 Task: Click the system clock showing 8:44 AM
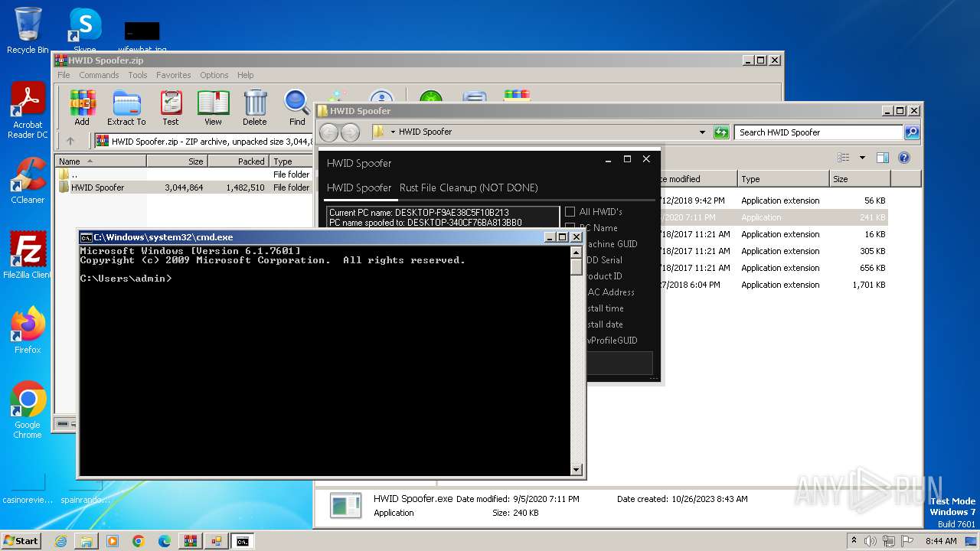coord(941,541)
